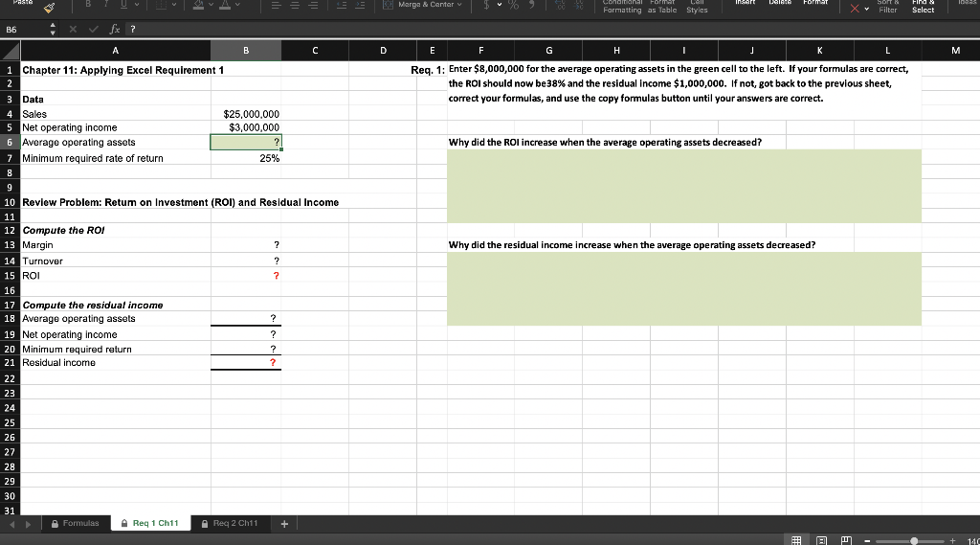Image resolution: width=980 pixels, height=545 pixels.
Task: Decrease indent
Action: click(342, 5)
